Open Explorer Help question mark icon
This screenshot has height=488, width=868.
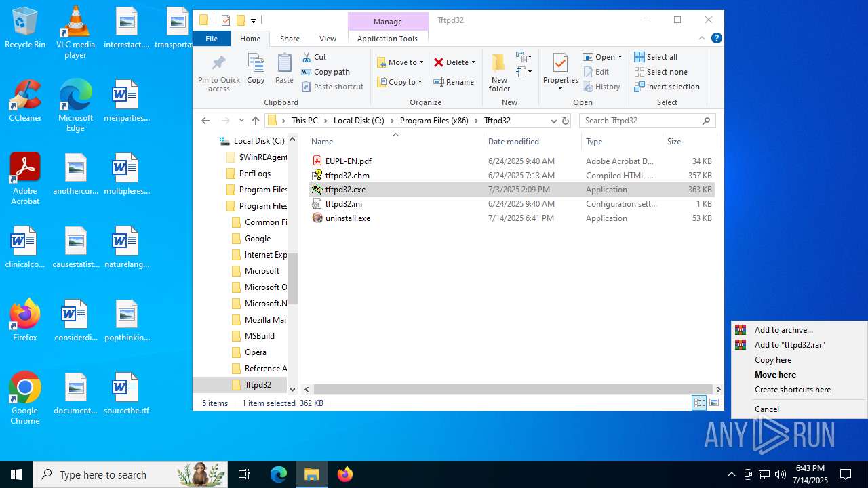point(716,39)
